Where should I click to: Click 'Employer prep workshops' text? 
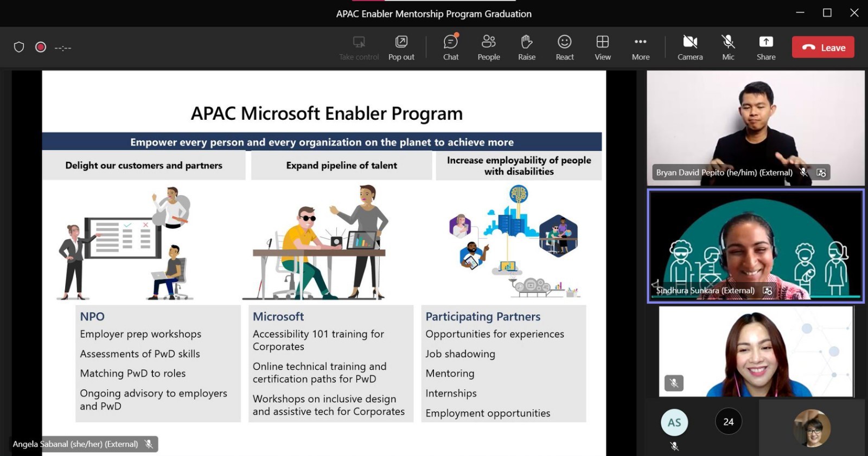(x=141, y=334)
